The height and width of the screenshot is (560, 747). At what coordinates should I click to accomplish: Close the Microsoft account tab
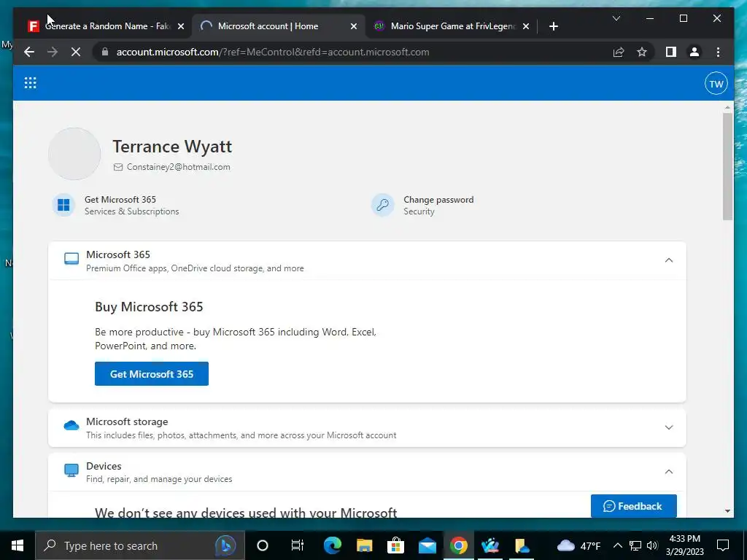coord(354,27)
